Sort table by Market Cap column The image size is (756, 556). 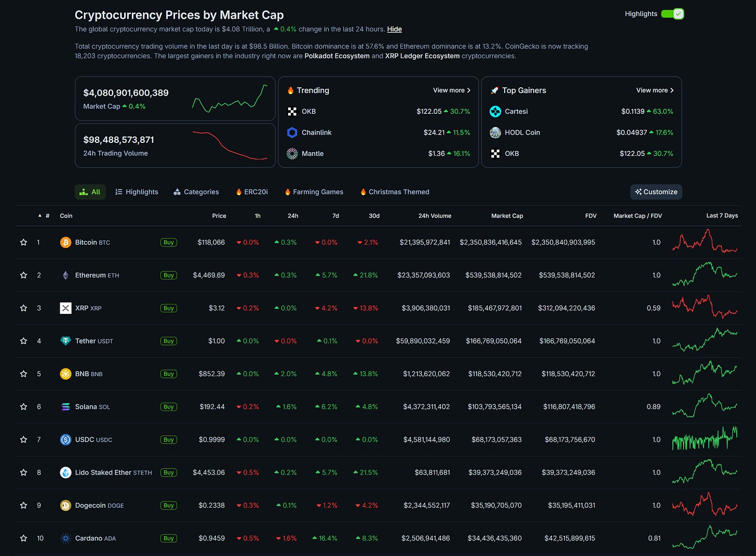tap(507, 216)
